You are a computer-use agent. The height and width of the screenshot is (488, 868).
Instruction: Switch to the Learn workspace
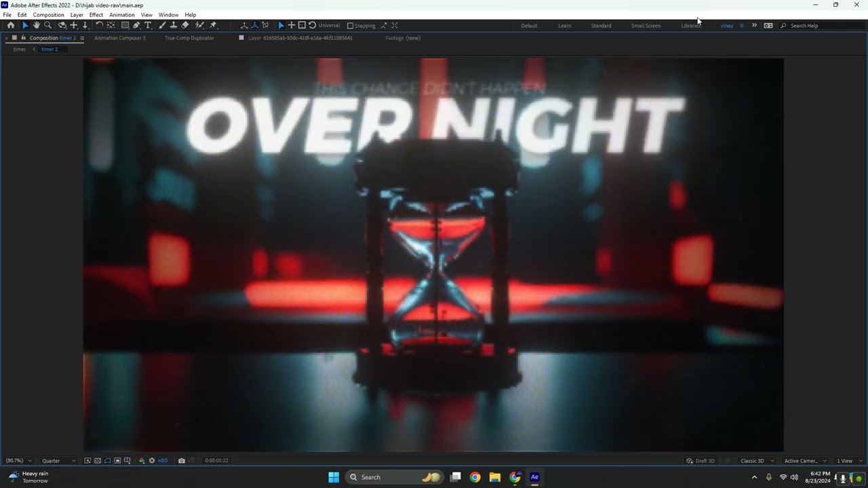(564, 26)
